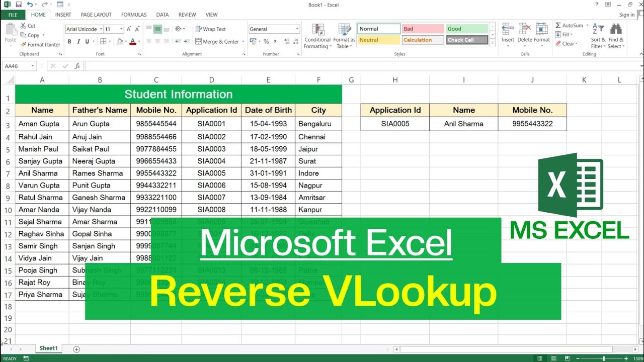
Task: Switch to the INSERT tab
Action: click(63, 15)
